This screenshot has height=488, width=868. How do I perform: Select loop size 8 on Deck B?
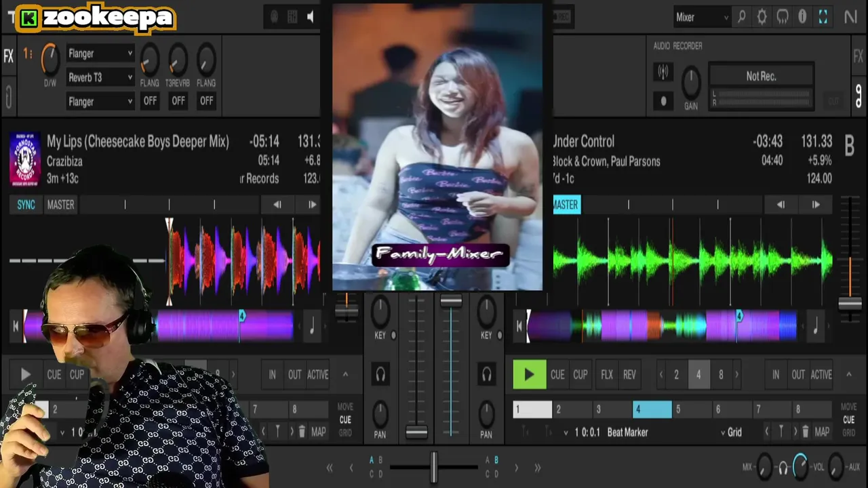[721, 375]
